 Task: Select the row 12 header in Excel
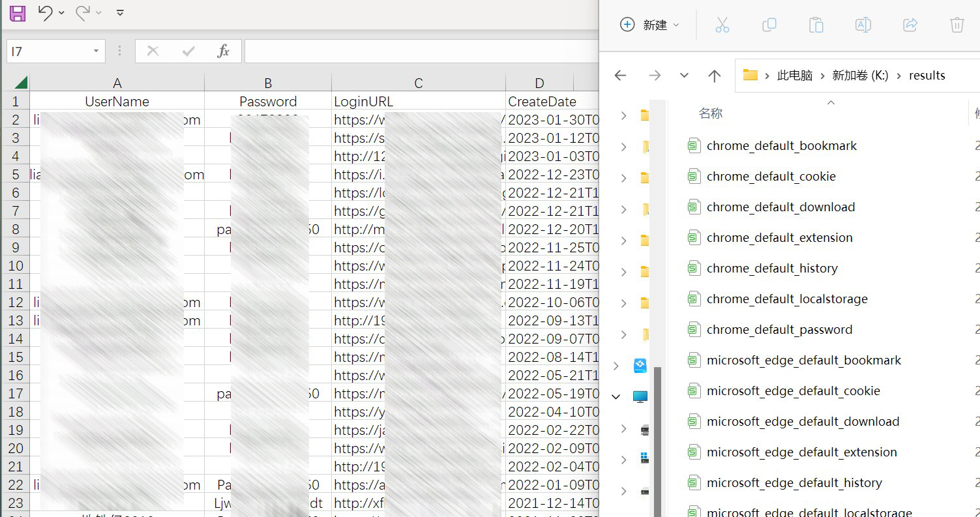(x=16, y=302)
